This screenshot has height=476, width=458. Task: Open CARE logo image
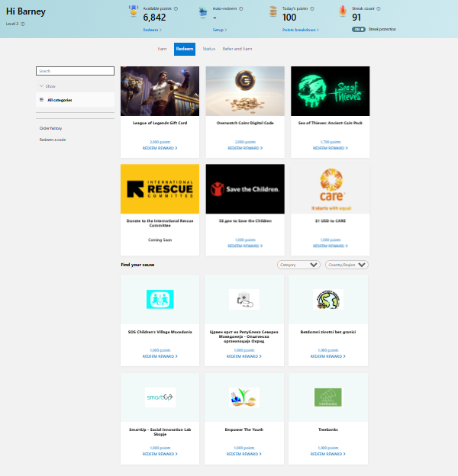tap(331, 189)
